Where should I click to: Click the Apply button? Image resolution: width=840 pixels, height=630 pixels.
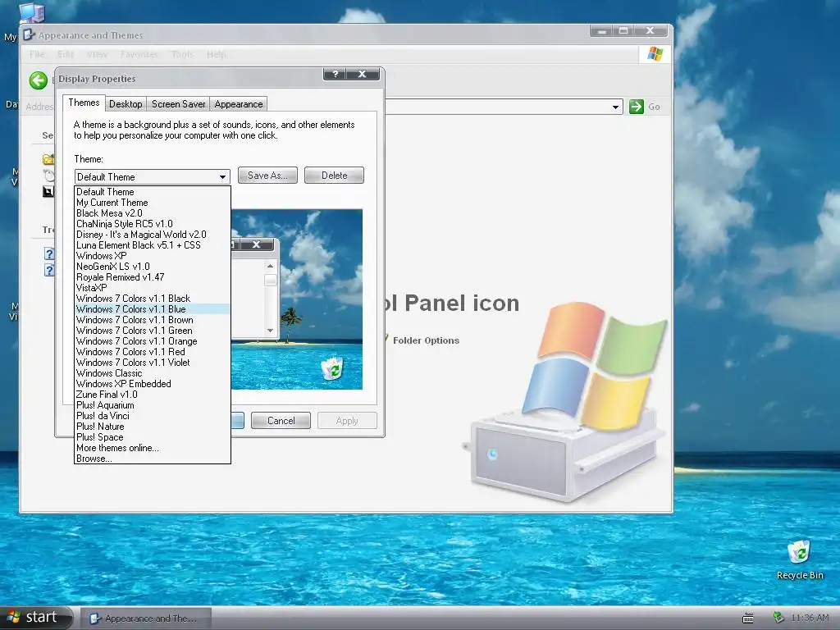click(x=347, y=421)
